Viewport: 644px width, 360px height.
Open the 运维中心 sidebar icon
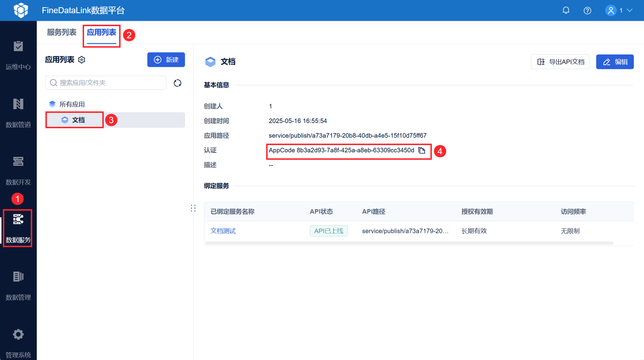(18, 46)
